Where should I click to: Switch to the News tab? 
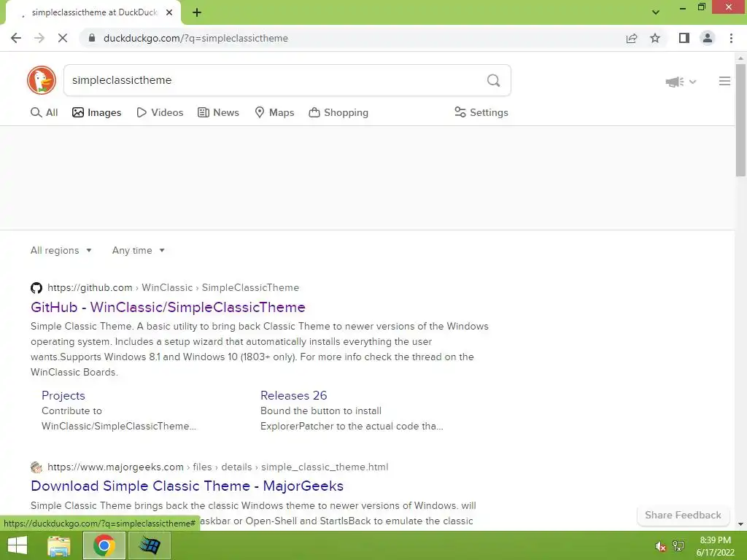(219, 112)
